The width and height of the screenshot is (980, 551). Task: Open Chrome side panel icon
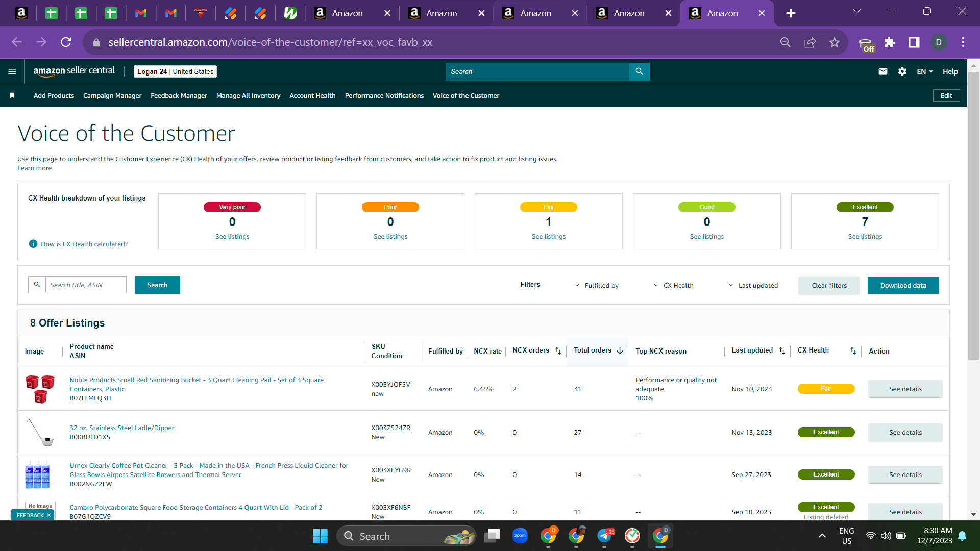(x=914, y=42)
